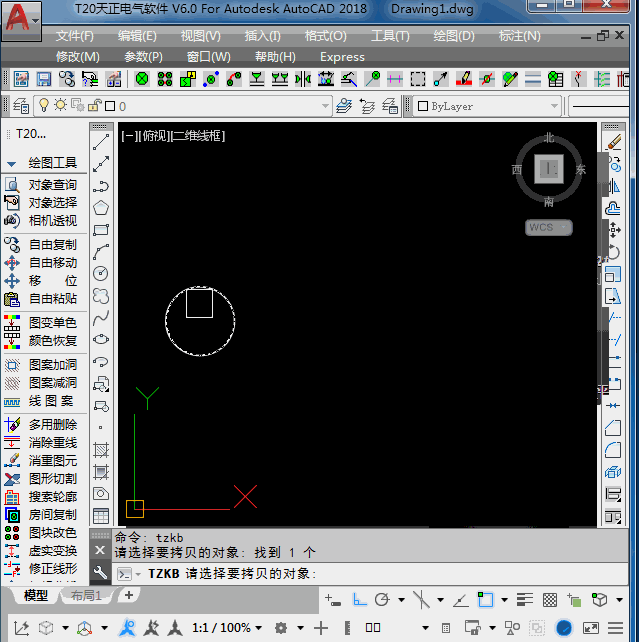Image resolution: width=639 pixels, height=642 pixels.
Task: Toggle object snap in status bar
Action: pyautogui.click(x=485, y=600)
